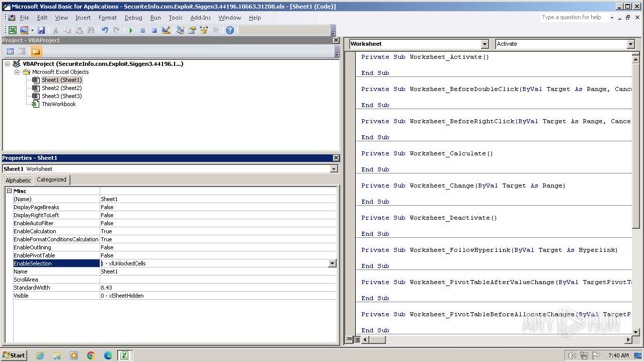Select the ScrollArea property row
This screenshot has height=362, width=644.
click(x=175, y=280)
